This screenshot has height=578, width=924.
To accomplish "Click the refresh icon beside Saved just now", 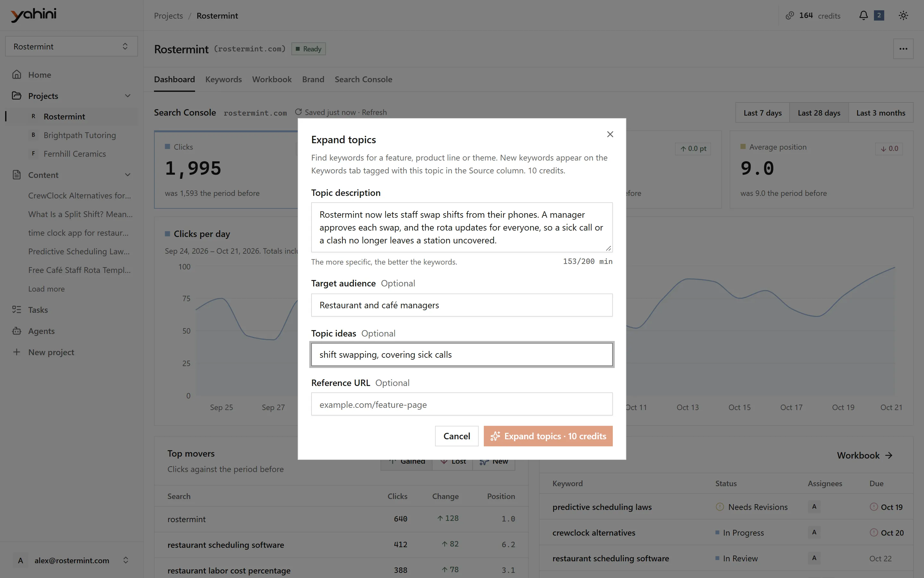I will coord(298,112).
